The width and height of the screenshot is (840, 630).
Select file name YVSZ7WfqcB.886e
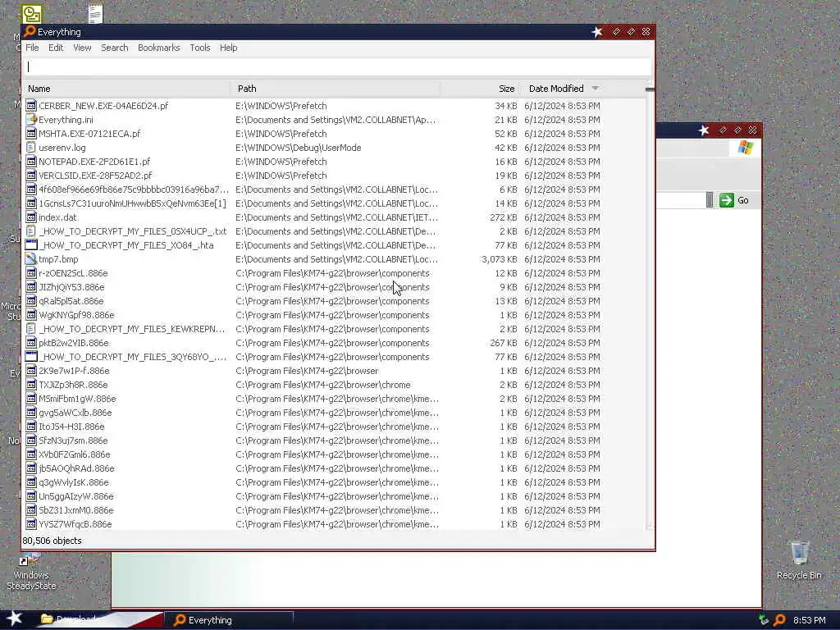75,524
